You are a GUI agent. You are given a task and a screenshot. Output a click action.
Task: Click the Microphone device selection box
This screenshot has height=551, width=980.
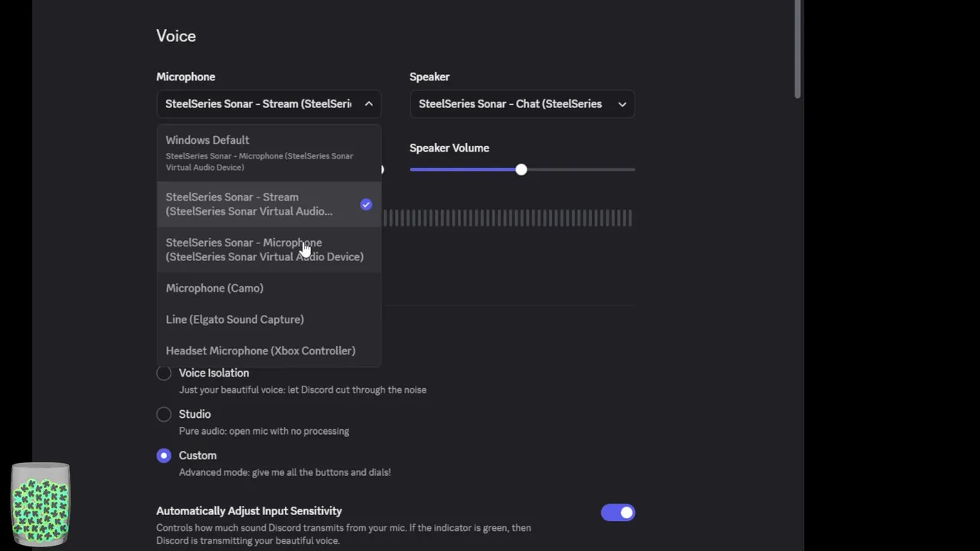click(258, 104)
